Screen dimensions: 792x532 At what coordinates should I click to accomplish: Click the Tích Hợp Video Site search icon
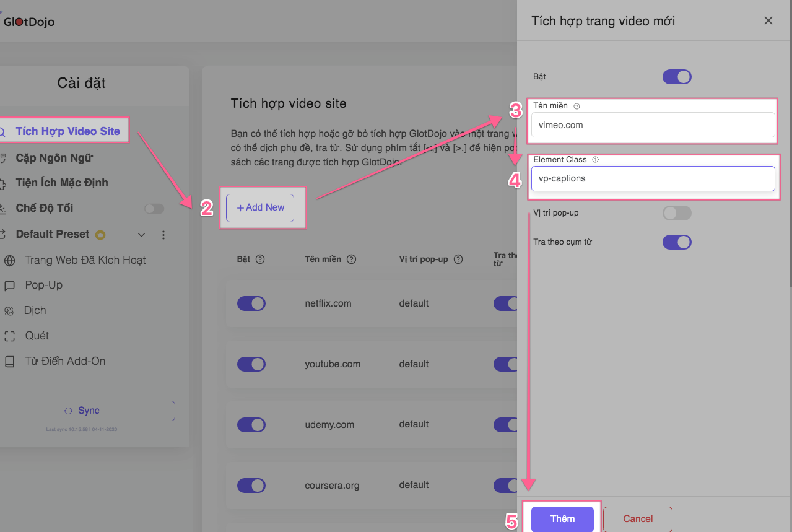(2, 132)
